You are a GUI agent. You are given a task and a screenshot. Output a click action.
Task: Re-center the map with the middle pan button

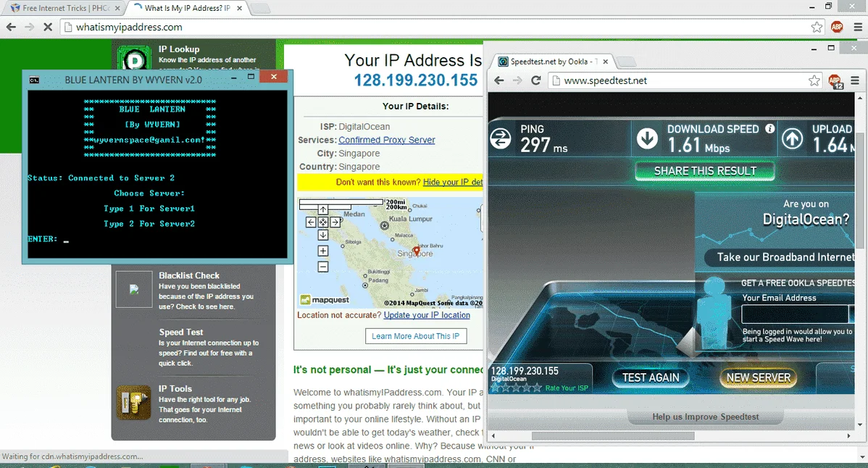(322, 222)
